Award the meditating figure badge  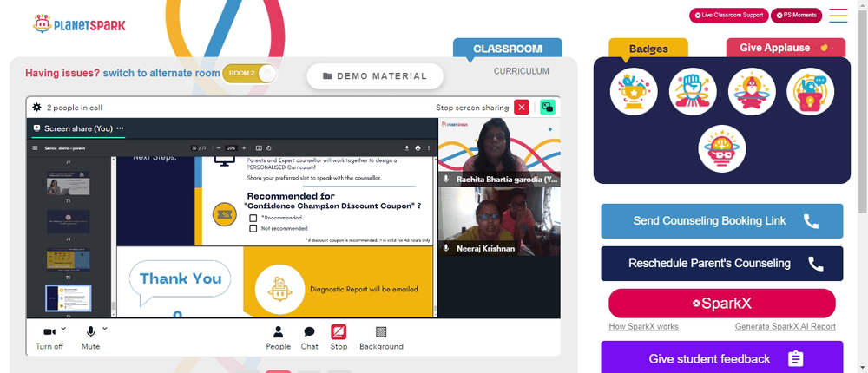pyautogui.click(x=752, y=92)
